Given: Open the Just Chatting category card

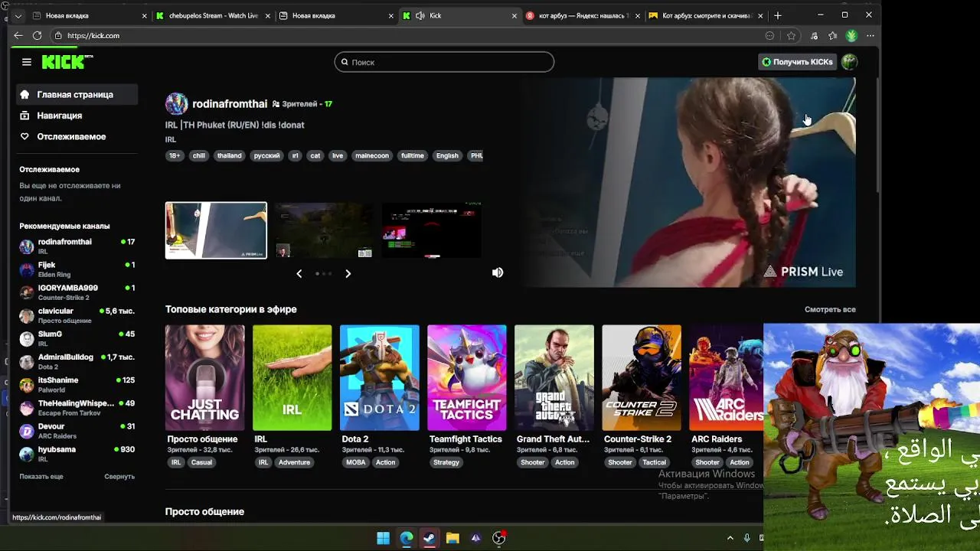Looking at the screenshot, I should pyautogui.click(x=205, y=378).
